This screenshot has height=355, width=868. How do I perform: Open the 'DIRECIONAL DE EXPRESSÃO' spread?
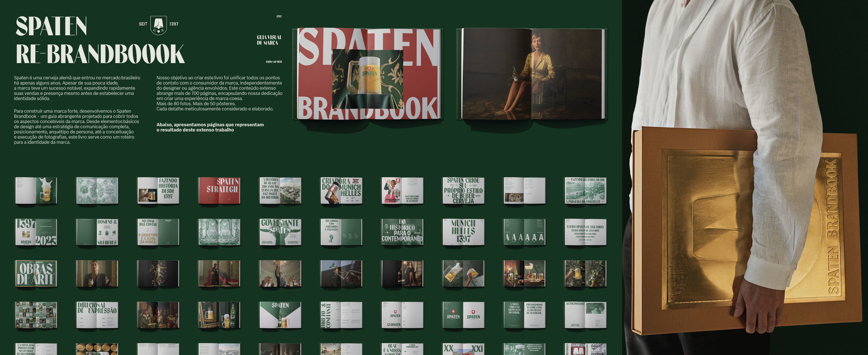97,315
